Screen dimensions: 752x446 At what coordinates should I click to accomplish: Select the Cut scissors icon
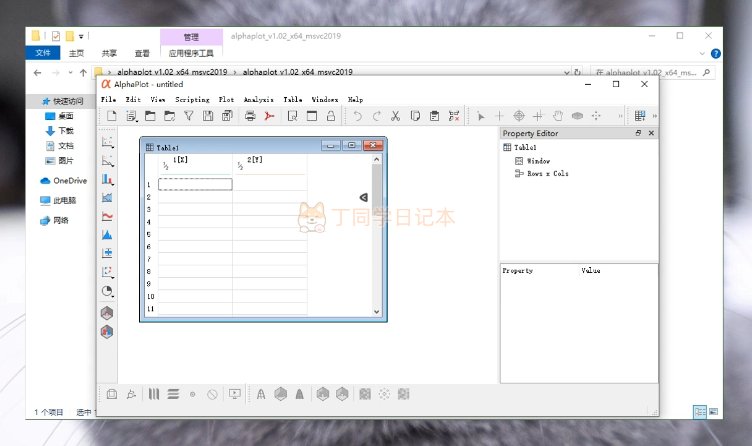pos(395,117)
